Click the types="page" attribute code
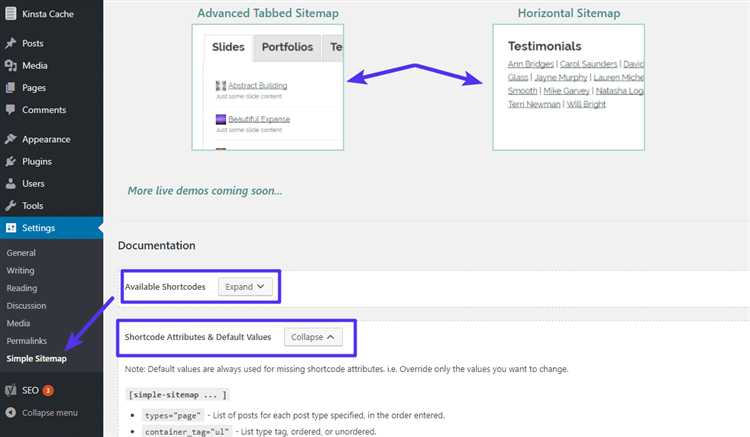 (173, 415)
